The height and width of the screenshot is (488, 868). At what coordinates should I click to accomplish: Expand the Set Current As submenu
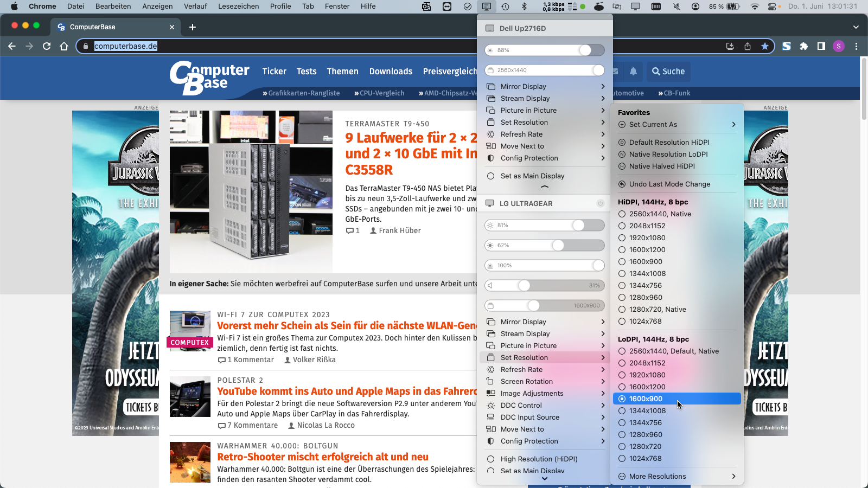[x=676, y=124]
